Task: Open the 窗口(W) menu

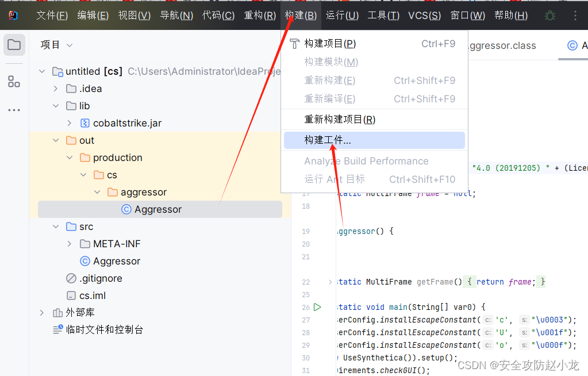Action: [x=468, y=16]
